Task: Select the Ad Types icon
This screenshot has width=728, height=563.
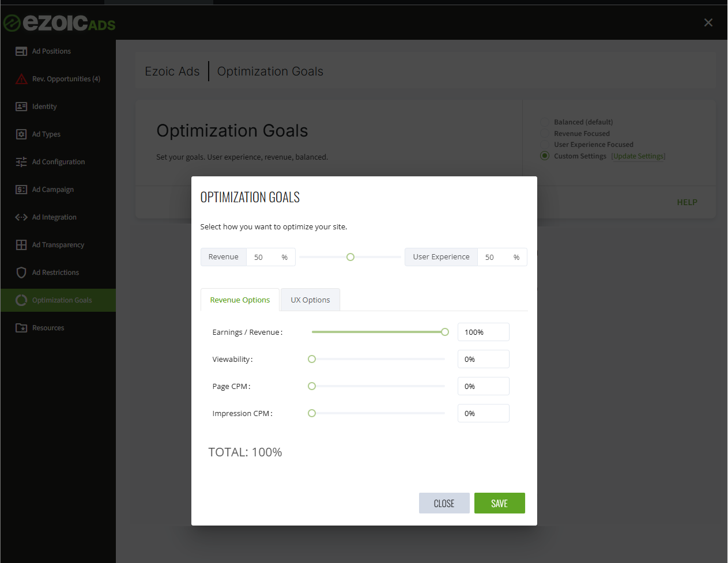Action: click(x=21, y=134)
